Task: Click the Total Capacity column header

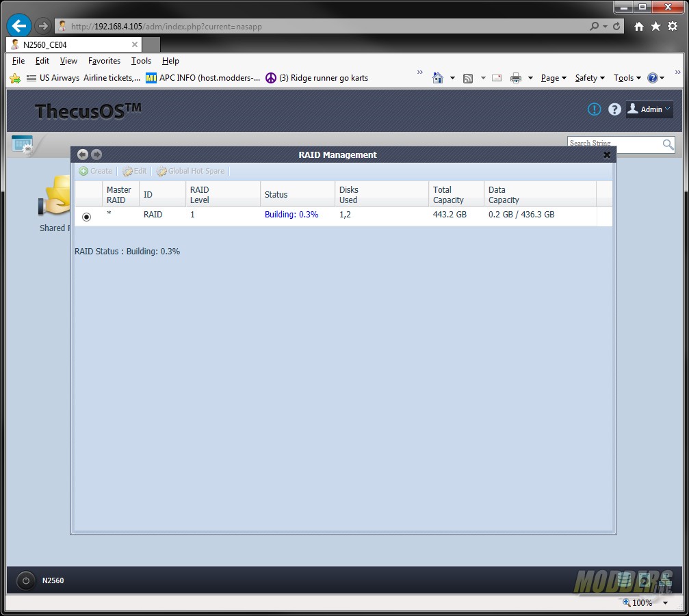Action: point(456,194)
